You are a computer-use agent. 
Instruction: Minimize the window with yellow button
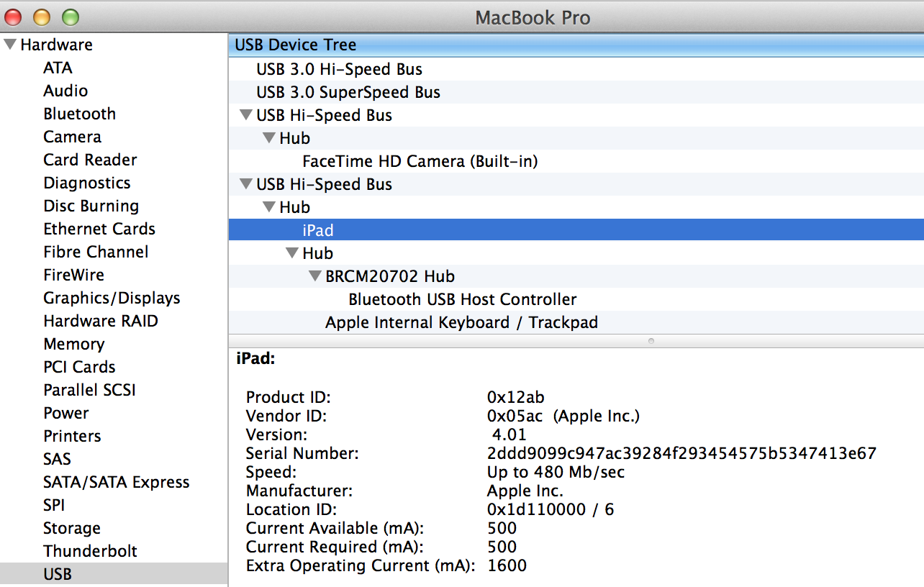coord(42,17)
